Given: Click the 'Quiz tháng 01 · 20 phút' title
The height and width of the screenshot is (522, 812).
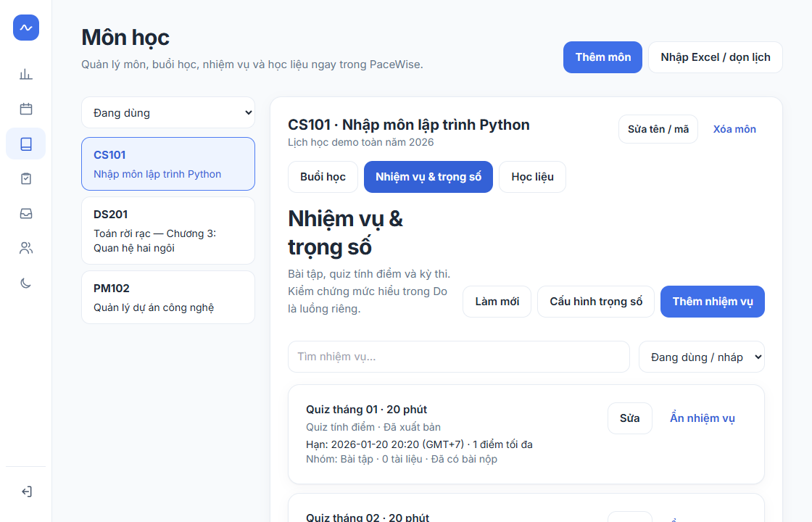Looking at the screenshot, I should [x=367, y=409].
